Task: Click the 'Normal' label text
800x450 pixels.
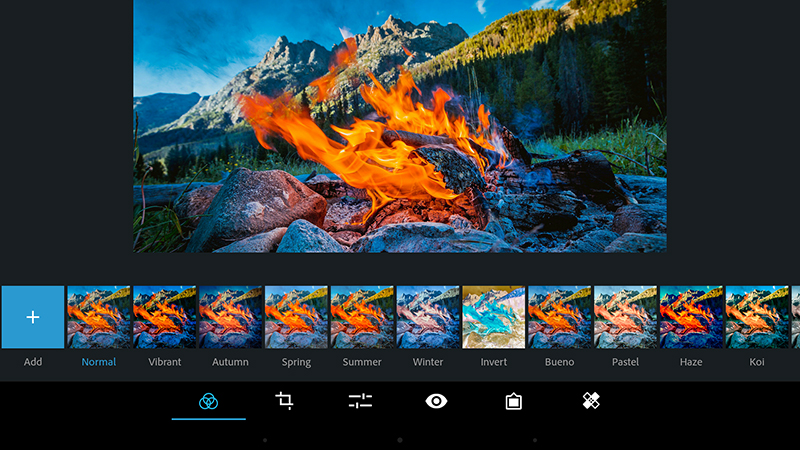Action: click(99, 362)
